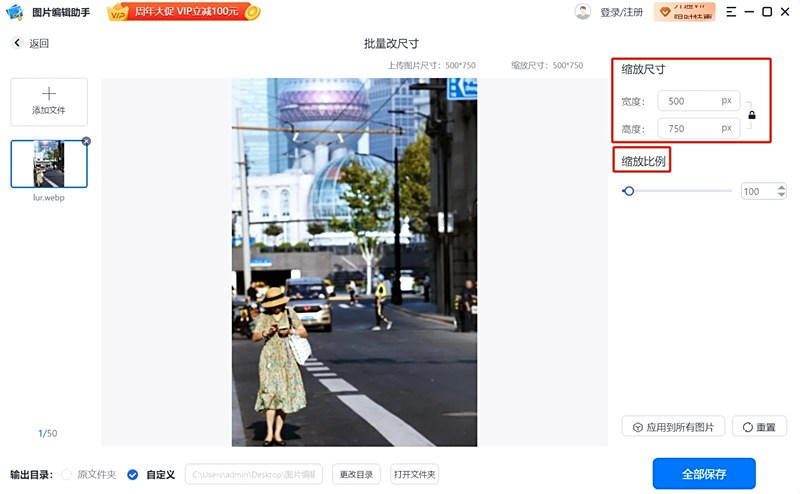
Task: Click the 重置 reset button
Action: click(759, 427)
